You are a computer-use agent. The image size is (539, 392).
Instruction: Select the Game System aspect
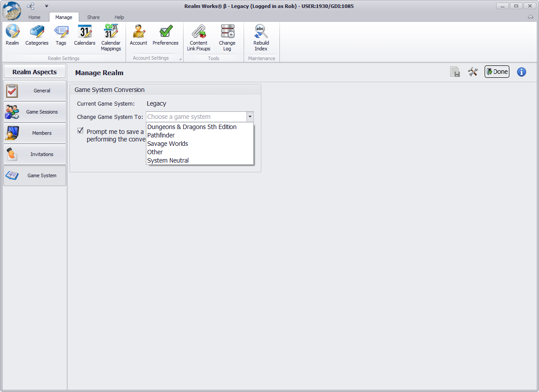(35, 175)
